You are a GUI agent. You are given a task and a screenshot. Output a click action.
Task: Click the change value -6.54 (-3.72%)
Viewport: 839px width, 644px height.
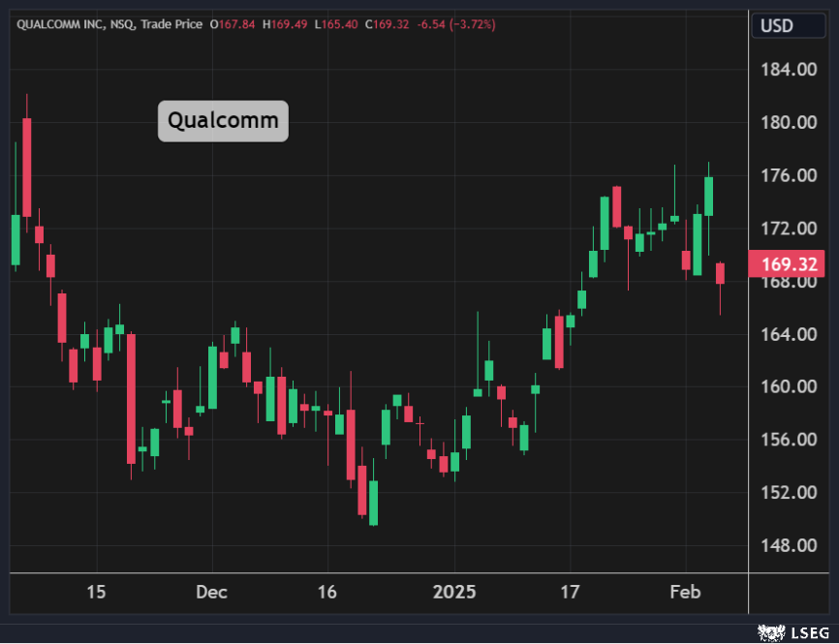point(456,24)
